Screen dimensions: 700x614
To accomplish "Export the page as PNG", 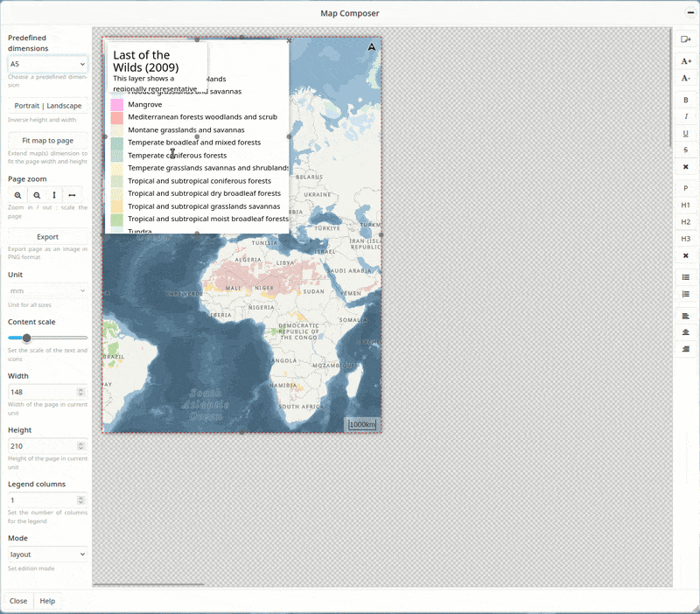I will click(x=46, y=236).
